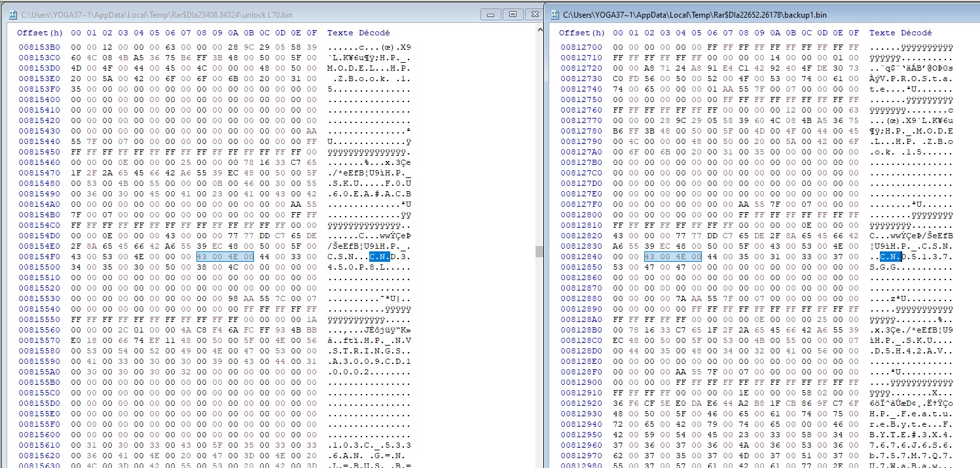Viewport: 980px width, 468px height.
Task: Click offset 008154F0 row label
Action: (x=39, y=257)
